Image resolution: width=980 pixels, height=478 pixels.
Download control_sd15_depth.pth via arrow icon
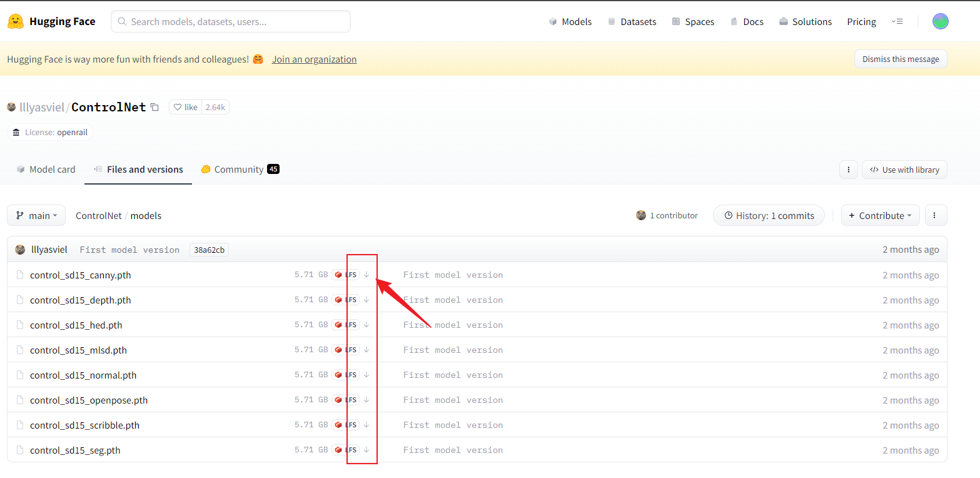(x=366, y=300)
